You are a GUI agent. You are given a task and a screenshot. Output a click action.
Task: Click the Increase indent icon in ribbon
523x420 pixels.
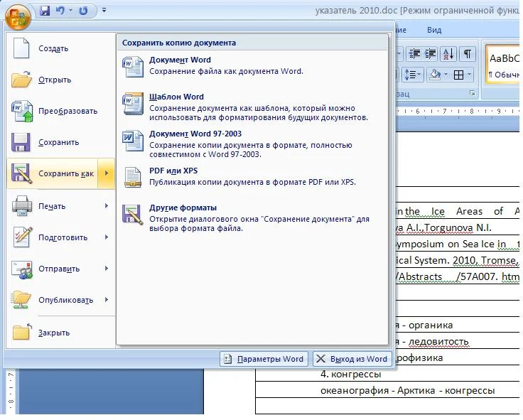[x=431, y=54]
